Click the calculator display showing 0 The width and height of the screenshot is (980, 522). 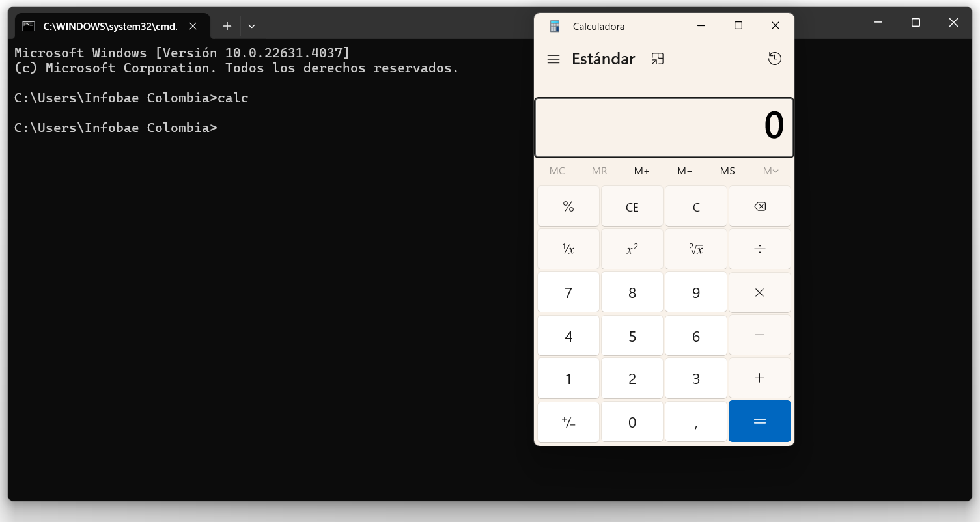pos(664,127)
